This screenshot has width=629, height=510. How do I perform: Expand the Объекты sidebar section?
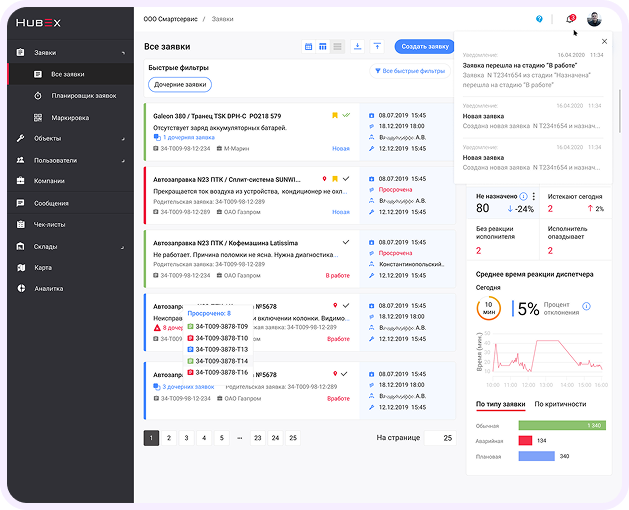48,138
